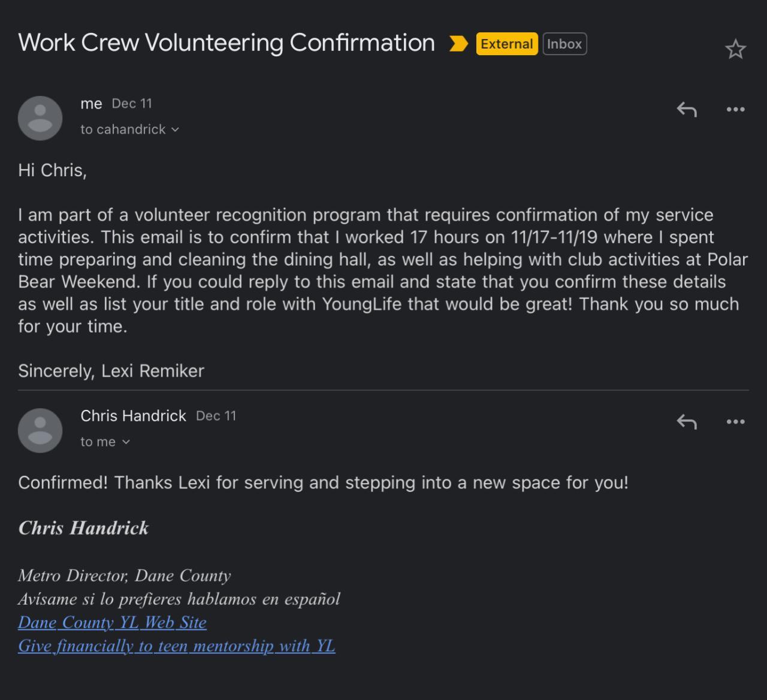The image size is (767, 700).
Task: Open Give financially to teen mentorship link
Action: [x=176, y=645]
